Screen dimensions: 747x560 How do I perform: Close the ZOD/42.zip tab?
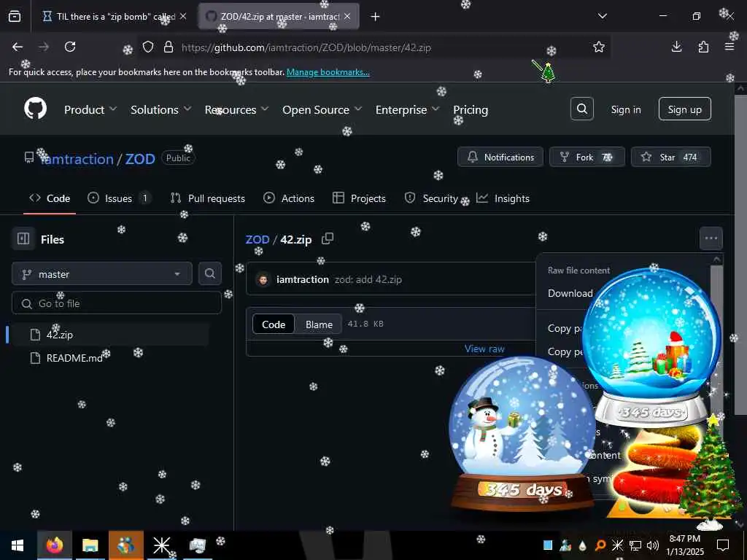pyautogui.click(x=347, y=16)
